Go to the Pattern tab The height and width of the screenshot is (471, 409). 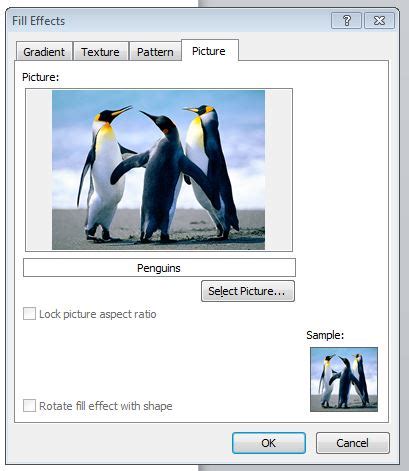pos(155,51)
